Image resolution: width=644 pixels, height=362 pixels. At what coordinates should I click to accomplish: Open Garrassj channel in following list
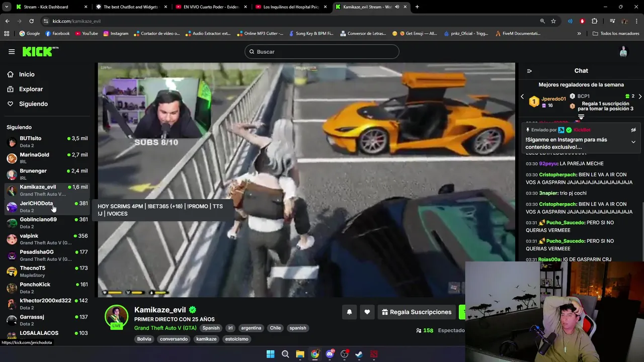[47, 320]
